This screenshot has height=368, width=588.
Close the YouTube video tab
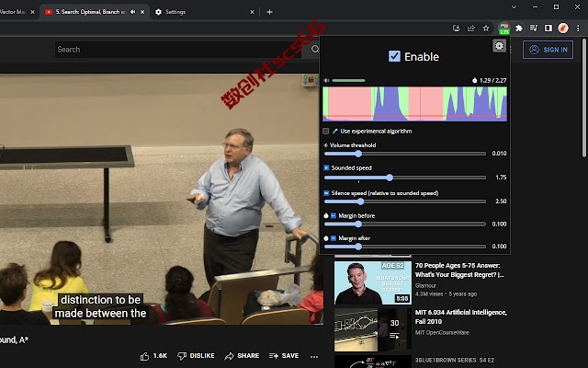142,12
